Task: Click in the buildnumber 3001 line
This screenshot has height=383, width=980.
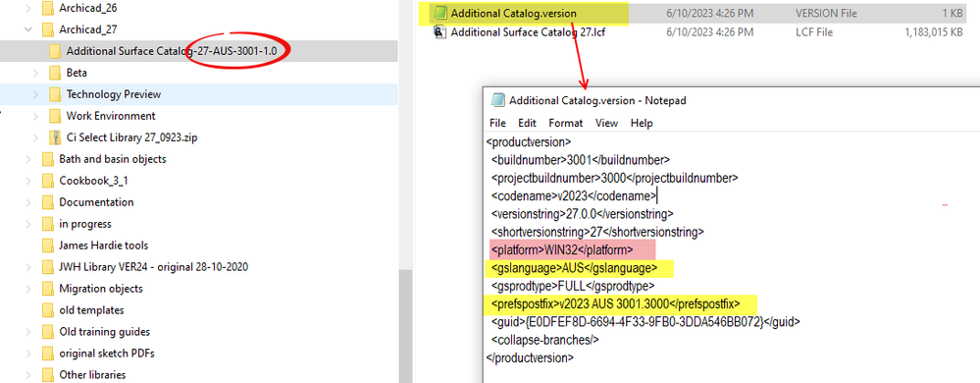Action: (580, 159)
